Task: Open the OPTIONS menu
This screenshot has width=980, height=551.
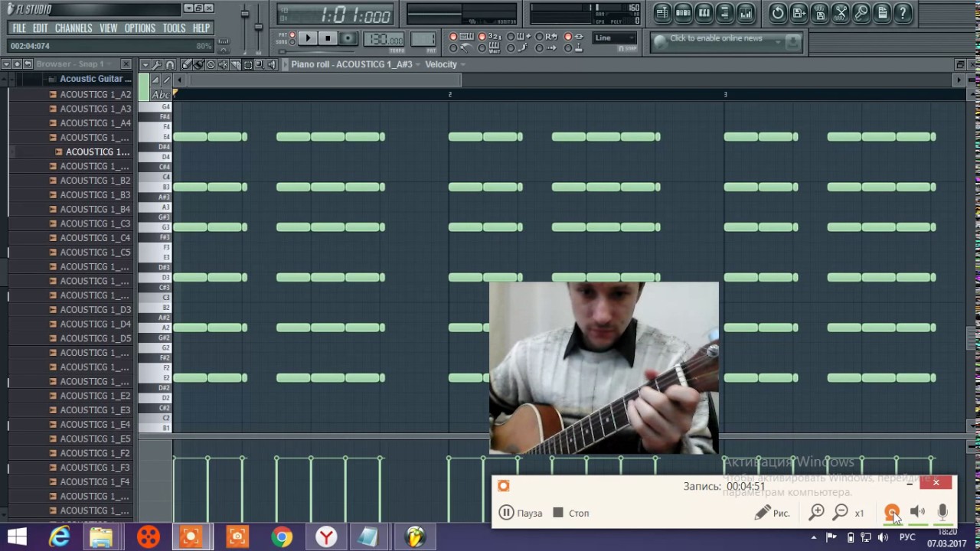Action: (139, 28)
